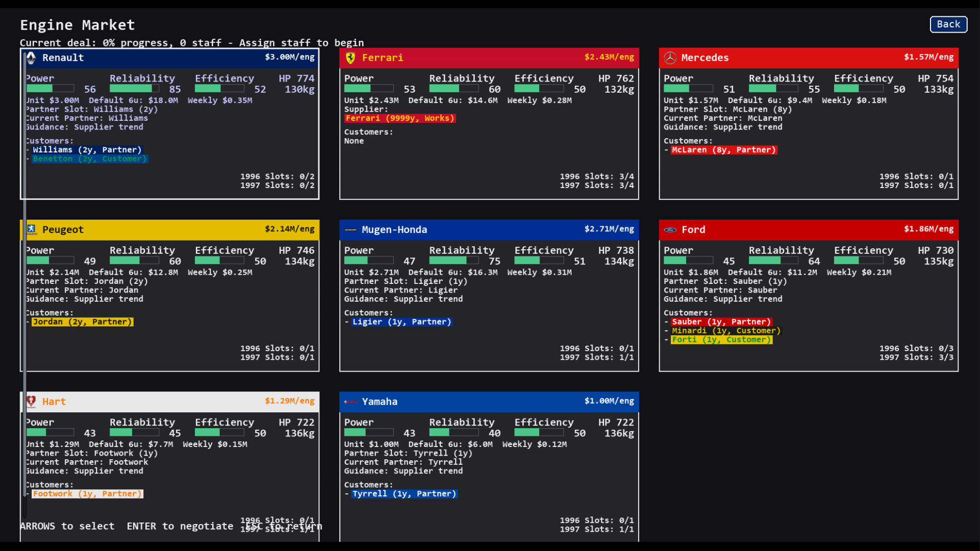Click the Jordan (2y, Partner) tag
This screenshot has width=980, height=551.
click(x=83, y=322)
